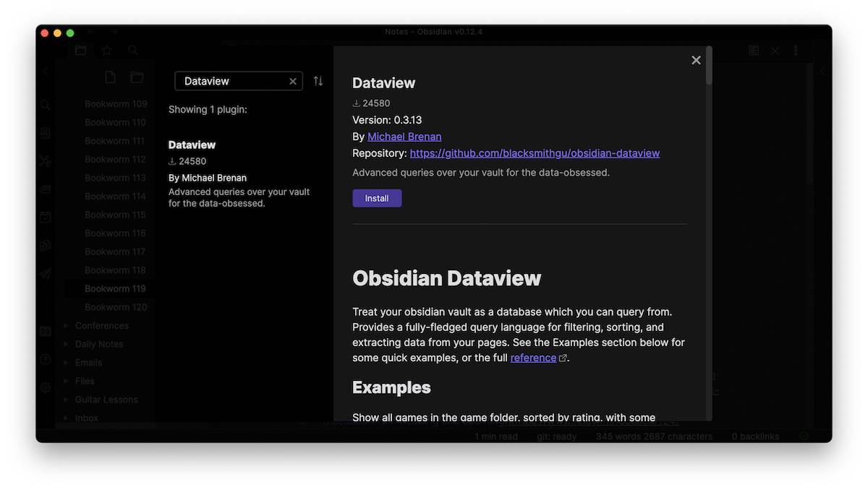Open the full reference link

click(x=533, y=358)
